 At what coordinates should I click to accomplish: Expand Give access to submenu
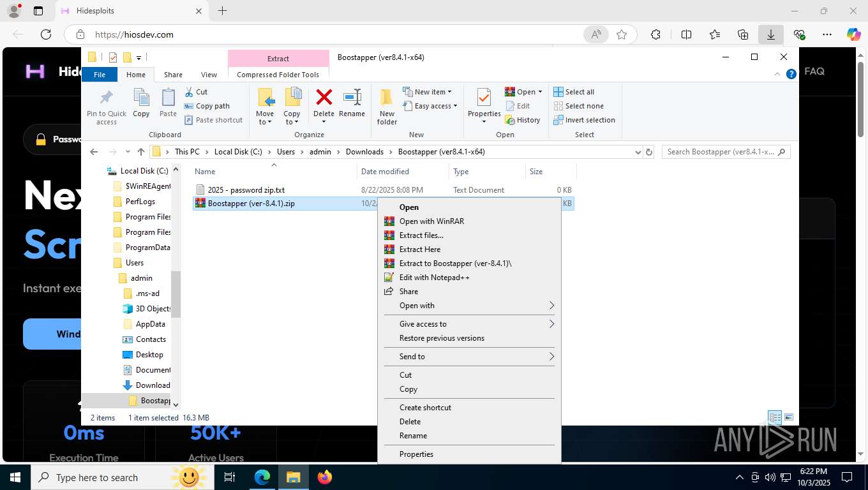click(x=469, y=323)
